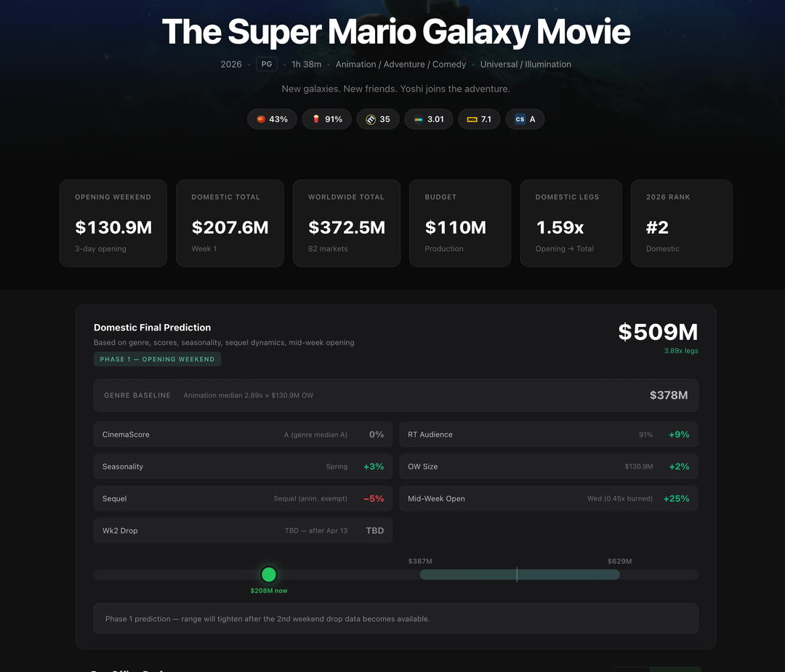785x672 pixels.
Task: Click the Worldwide Total $372.5M card
Action: [347, 223]
